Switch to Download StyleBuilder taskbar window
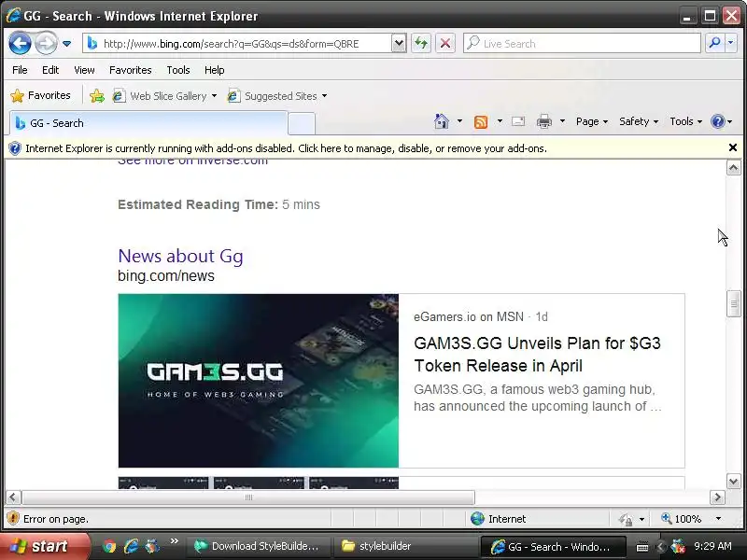Image resolution: width=747 pixels, height=560 pixels. click(x=258, y=546)
